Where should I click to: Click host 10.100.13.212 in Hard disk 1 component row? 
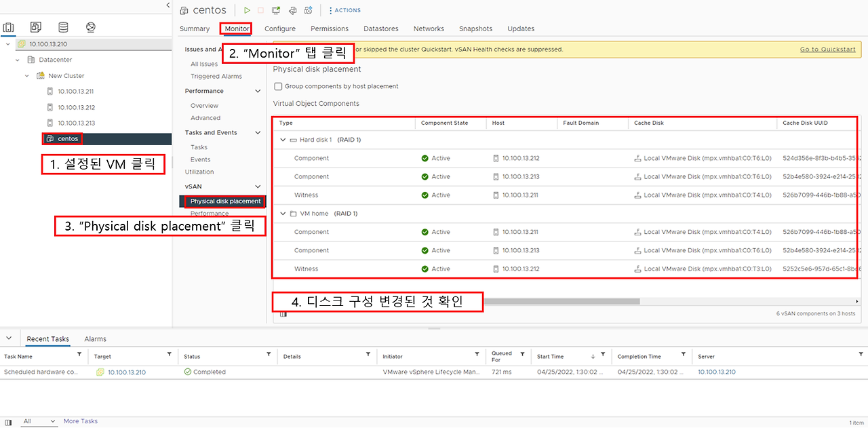click(521, 158)
